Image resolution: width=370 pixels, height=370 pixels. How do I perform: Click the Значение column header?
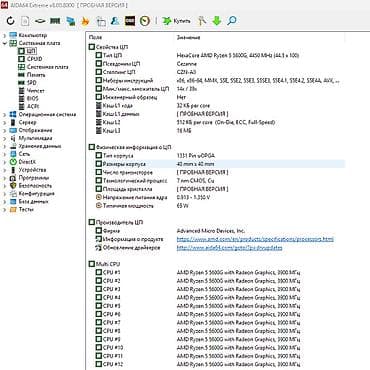(188, 37)
